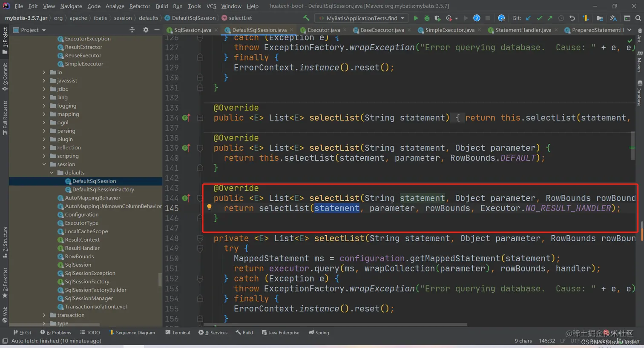Open the Commit side panel
This screenshot has width=644, height=348.
click(5, 77)
